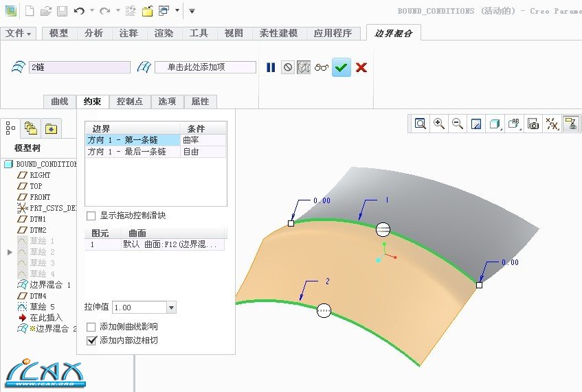Image resolution: width=582 pixels, height=392 pixels.
Task: Click the Zoom Out magnifier icon
Action: [458, 124]
